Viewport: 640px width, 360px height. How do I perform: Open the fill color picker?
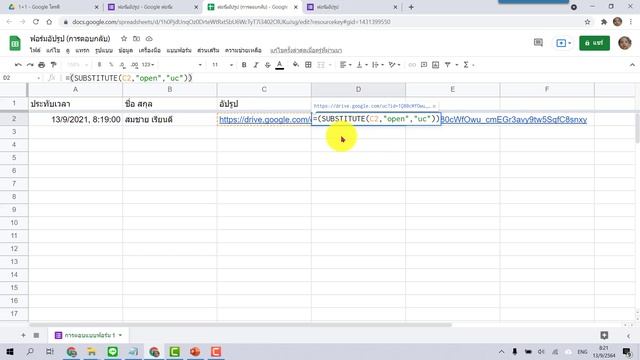[x=296, y=65]
